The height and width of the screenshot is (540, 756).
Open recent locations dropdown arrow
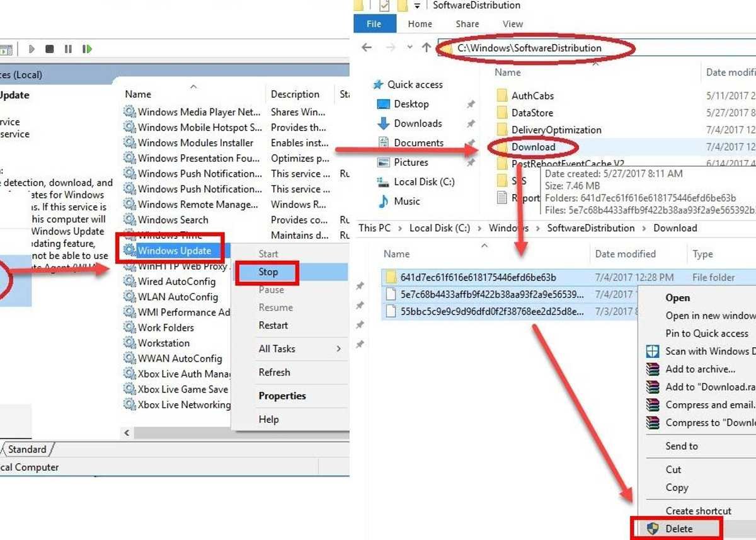pyautogui.click(x=409, y=48)
